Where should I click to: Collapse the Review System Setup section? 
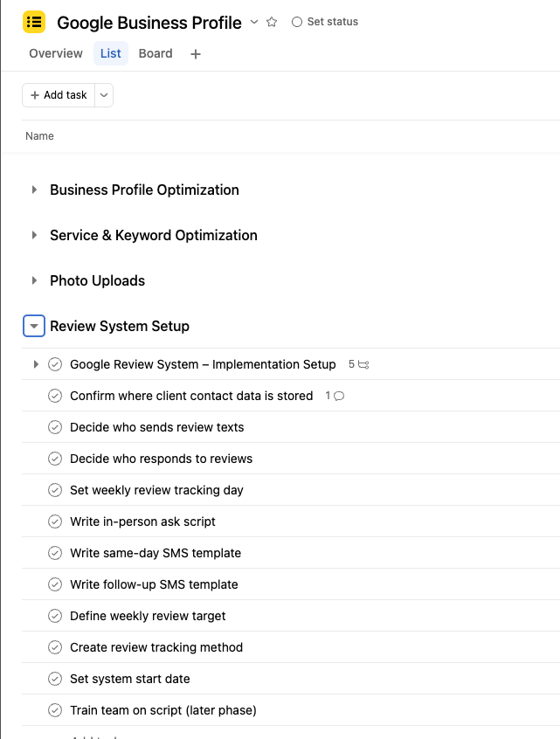[34, 326]
